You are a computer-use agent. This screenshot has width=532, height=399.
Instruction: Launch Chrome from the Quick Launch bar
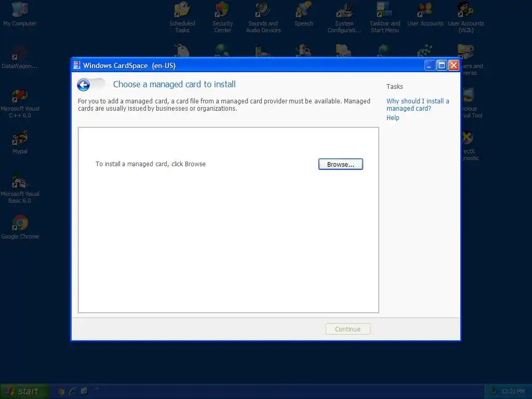click(61, 392)
